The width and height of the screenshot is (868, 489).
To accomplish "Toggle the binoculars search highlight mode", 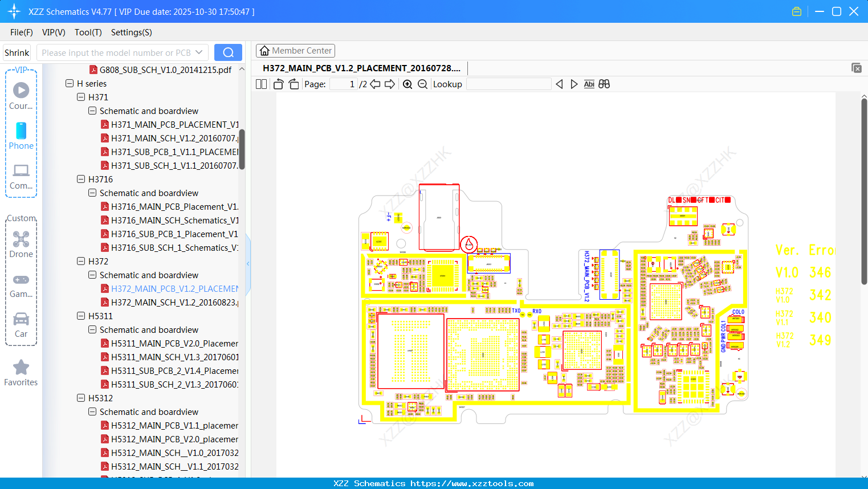I will (x=604, y=84).
